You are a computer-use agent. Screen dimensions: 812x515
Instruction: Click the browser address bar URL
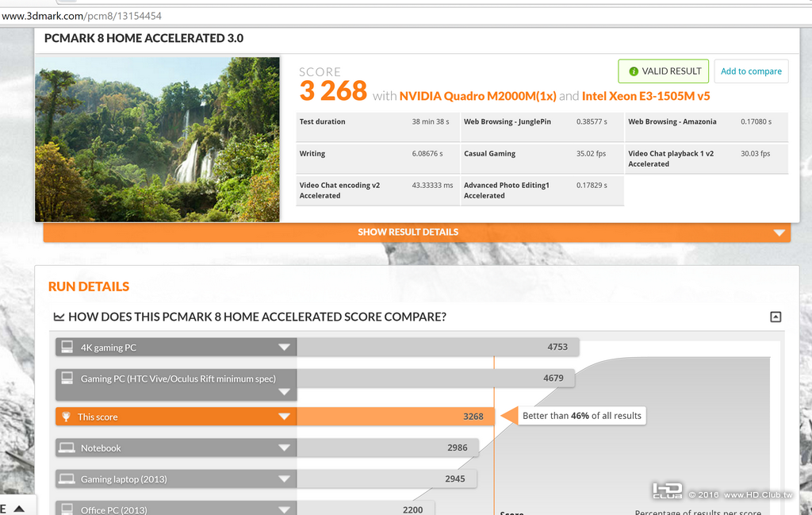point(82,16)
